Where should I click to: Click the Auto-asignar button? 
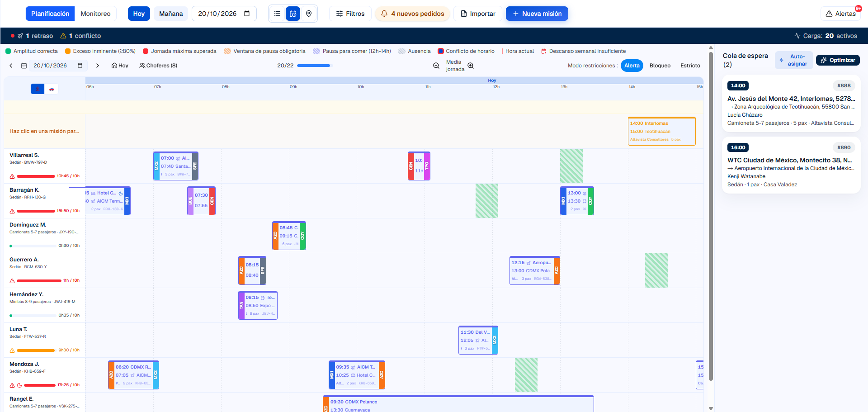(794, 60)
